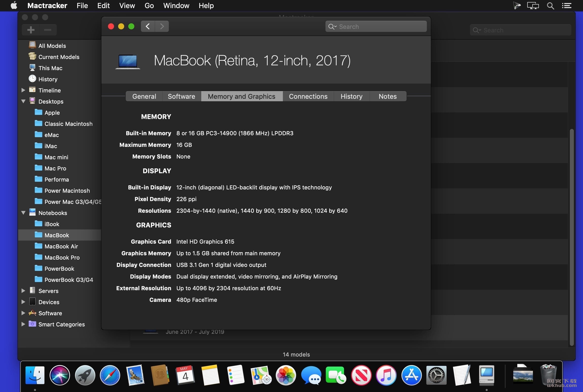The image size is (583, 392).
Task: Select the Memory and Graphics tab
Action: coord(242,96)
